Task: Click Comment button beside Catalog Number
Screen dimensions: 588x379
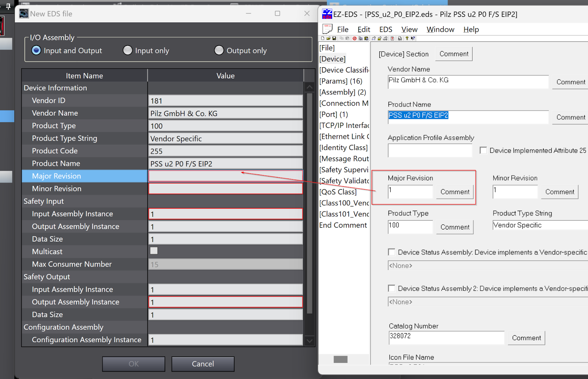Action: pos(526,338)
